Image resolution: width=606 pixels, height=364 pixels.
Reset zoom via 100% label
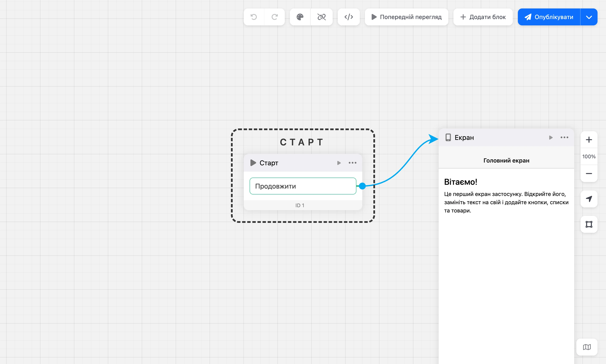589,156
